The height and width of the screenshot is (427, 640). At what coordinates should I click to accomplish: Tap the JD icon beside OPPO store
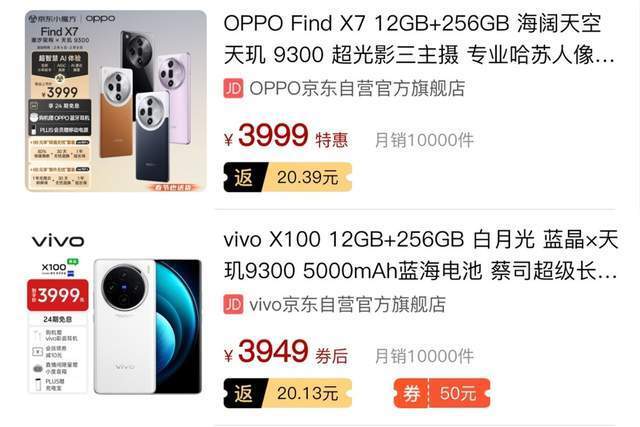(x=233, y=88)
